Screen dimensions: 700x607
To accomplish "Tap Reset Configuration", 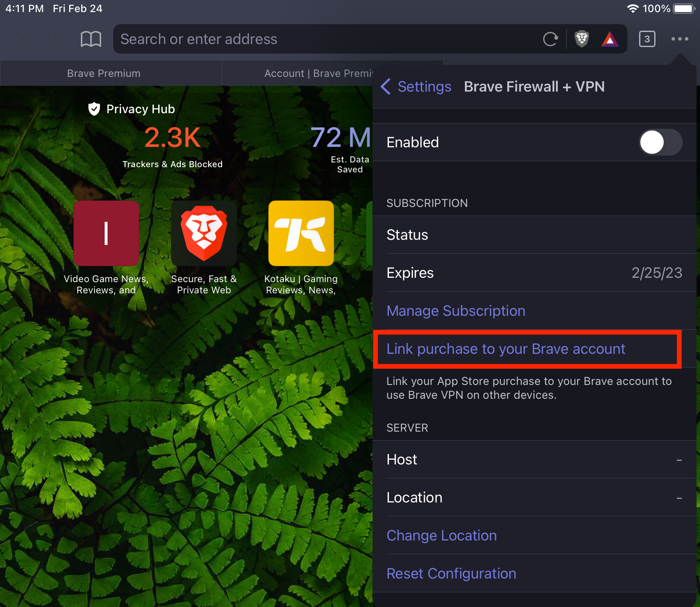I will 451,573.
